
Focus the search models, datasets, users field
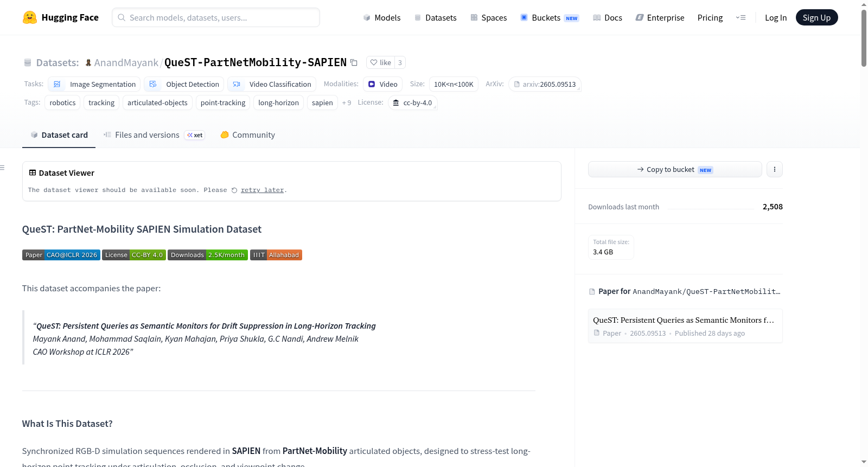coord(216,17)
